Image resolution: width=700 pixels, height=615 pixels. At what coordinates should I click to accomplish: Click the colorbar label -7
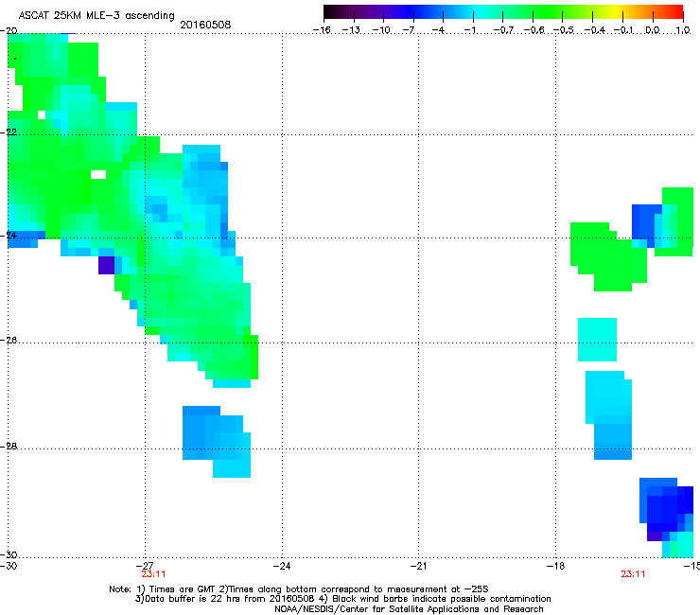tap(409, 30)
